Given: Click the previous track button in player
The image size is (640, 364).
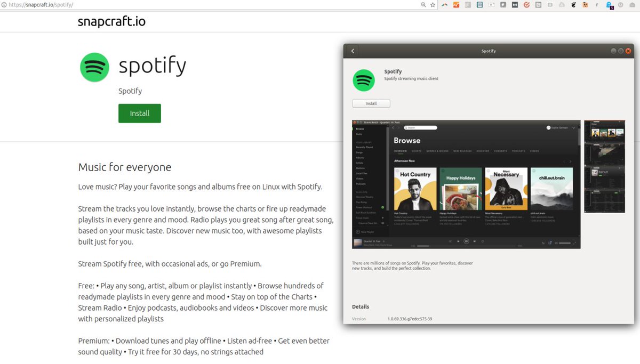Looking at the screenshot, I should click(x=458, y=241).
